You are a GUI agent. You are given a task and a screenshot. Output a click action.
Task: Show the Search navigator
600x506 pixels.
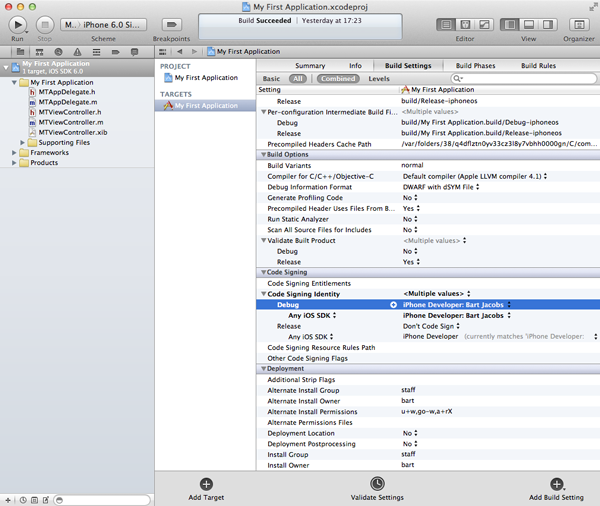click(58, 52)
